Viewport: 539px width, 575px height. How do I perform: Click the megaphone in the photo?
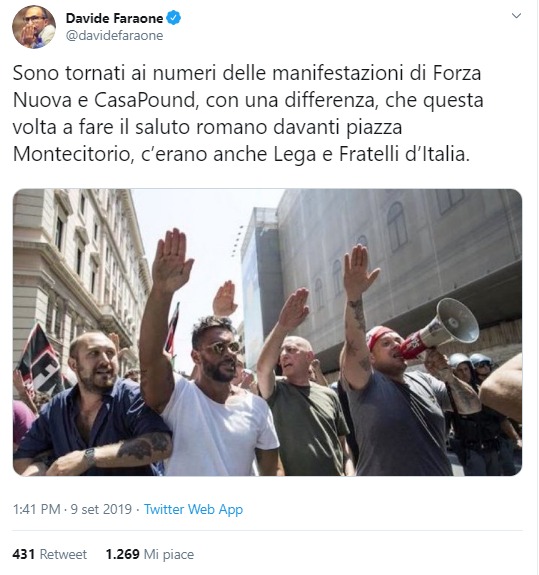coord(440,328)
